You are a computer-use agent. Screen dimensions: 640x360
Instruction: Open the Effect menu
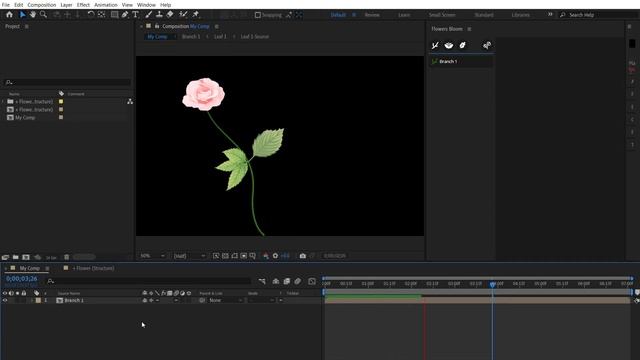click(x=83, y=5)
